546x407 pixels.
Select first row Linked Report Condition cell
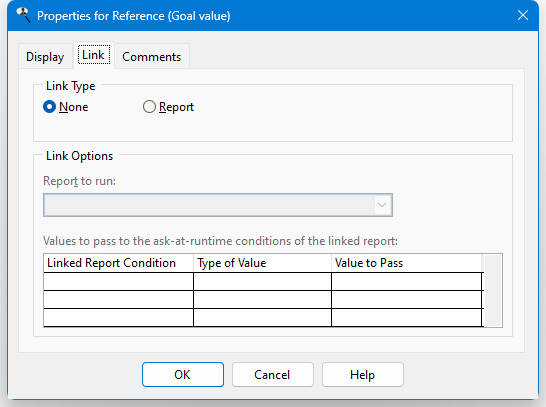pos(118,281)
